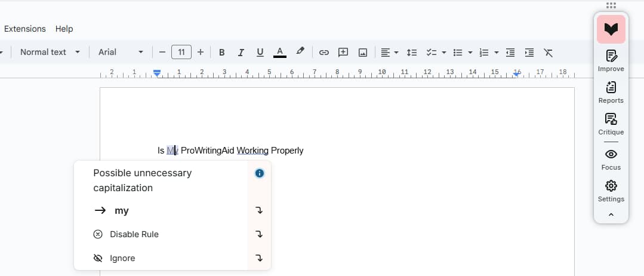
Task: Click the right indent marker on ruler
Action: coord(517,73)
